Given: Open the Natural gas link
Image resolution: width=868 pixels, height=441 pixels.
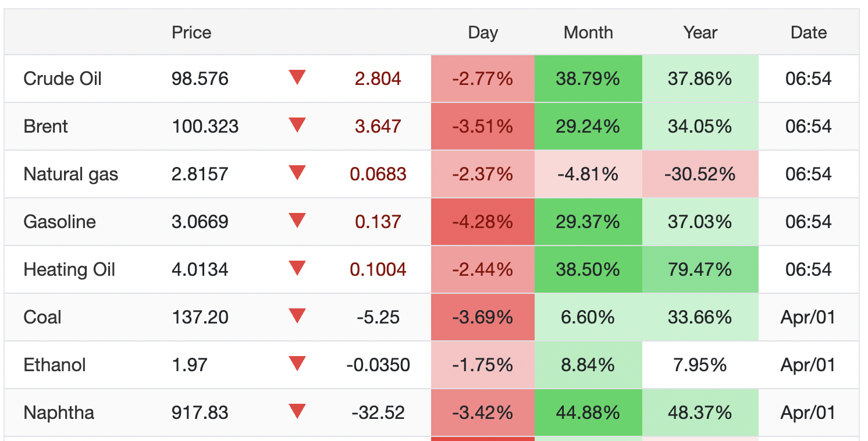Looking at the screenshot, I should [x=70, y=174].
